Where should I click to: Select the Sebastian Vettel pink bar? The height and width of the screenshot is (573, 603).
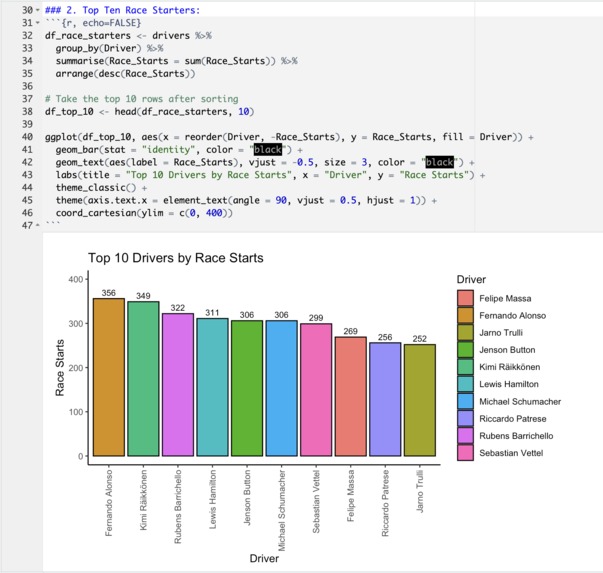point(316,390)
